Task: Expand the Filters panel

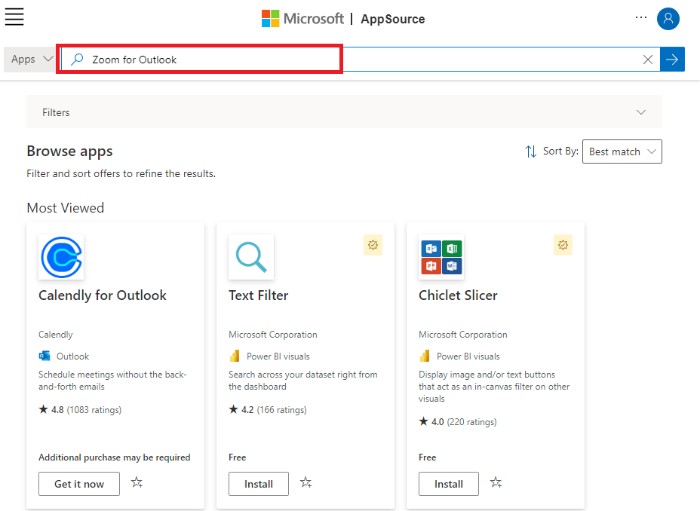Action: (344, 112)
